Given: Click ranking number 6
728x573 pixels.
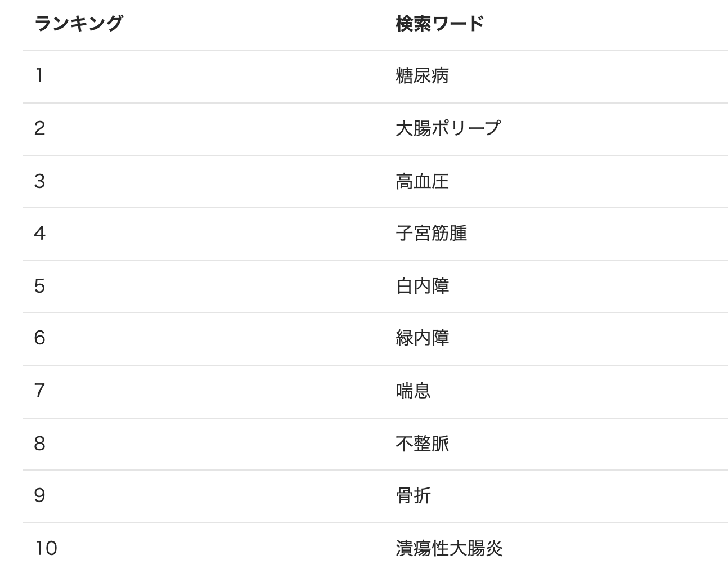Looking at the screenshot, I should coord(39,338).
